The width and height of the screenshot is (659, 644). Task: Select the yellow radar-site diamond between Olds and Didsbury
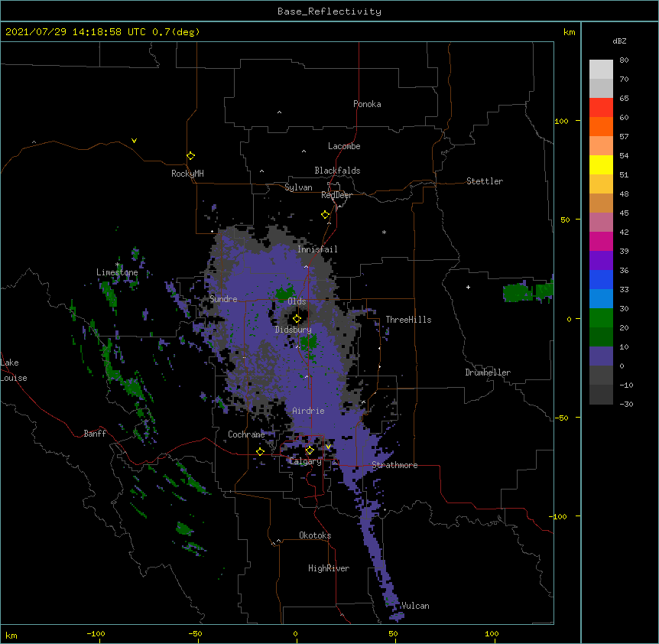[x=297, y=319]
